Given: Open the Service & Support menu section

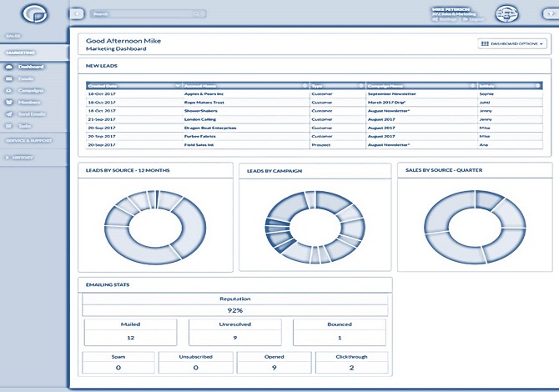Looking at the screenshot, I should (x=29, y=140).
